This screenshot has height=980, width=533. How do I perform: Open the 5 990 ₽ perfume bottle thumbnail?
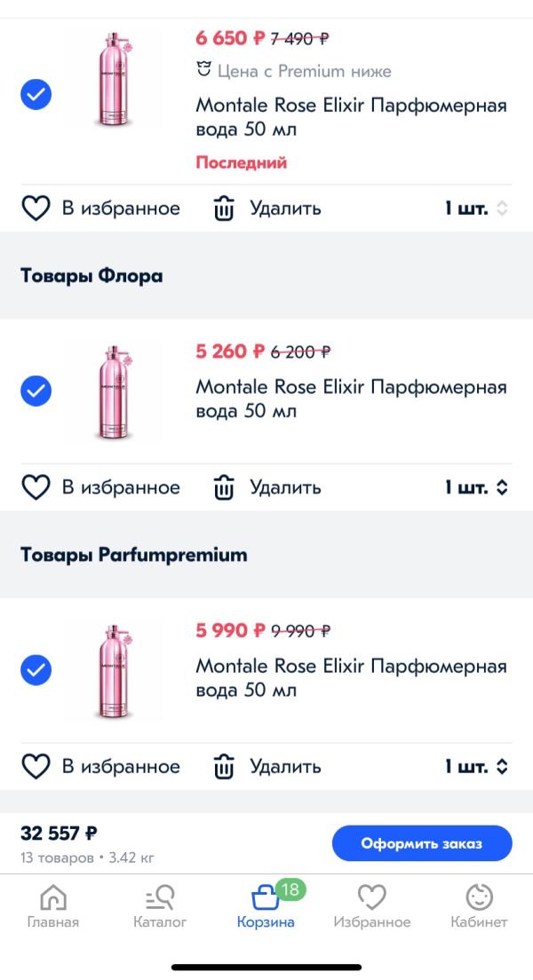[x=113, y=669]
